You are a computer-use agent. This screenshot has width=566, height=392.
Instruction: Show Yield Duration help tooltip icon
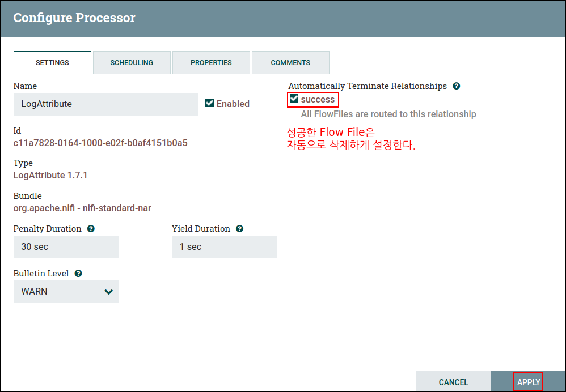point(240,229)
